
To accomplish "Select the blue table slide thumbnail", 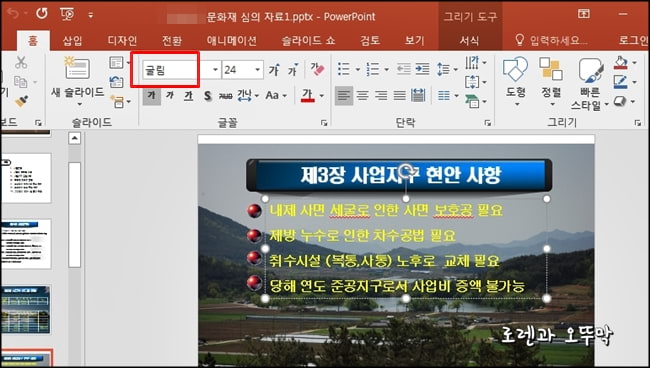I will pyautogui.click(x=26, y=309).
